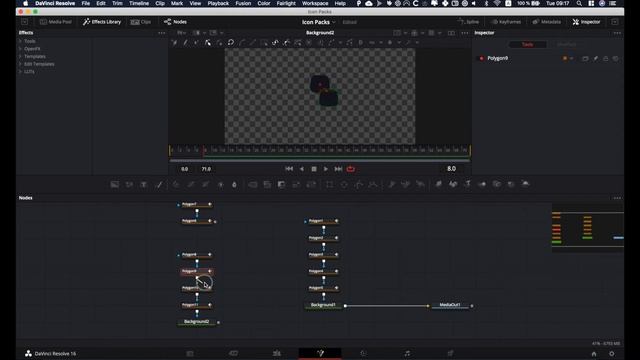Add a Text 3D tool from toolbar

467,184
